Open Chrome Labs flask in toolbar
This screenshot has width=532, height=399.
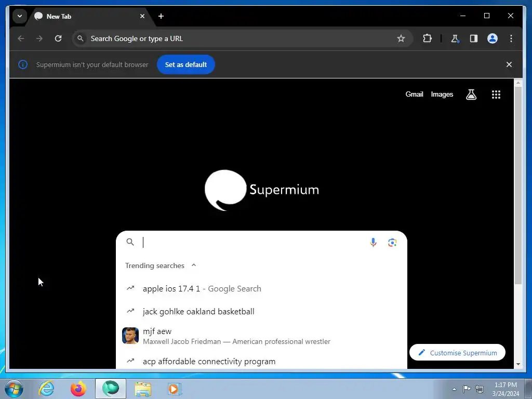pyautogui.click(x=455, y=38)
